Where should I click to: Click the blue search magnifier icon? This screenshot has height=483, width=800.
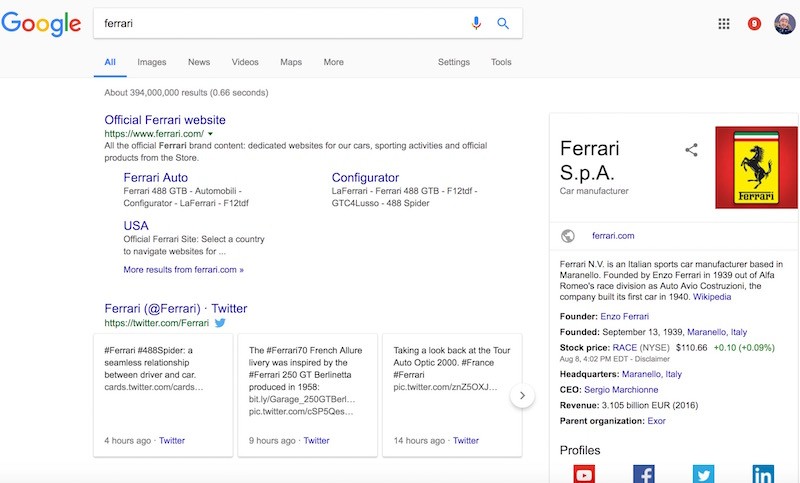[503, 23]
